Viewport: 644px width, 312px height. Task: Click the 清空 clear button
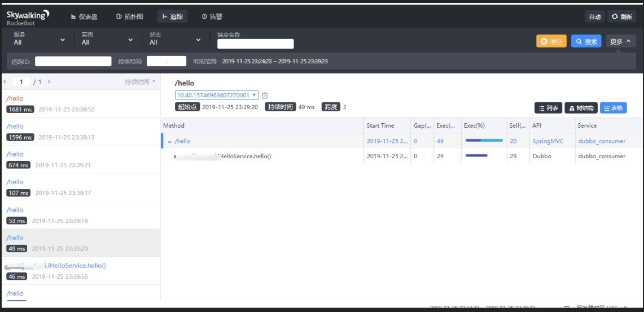coord(551,41)
